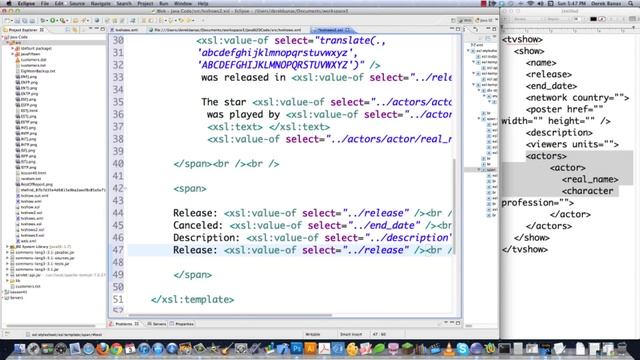Click the Save All toolbar icon
The height and width of the screenshot is (360, 640).
click(25, 20)
